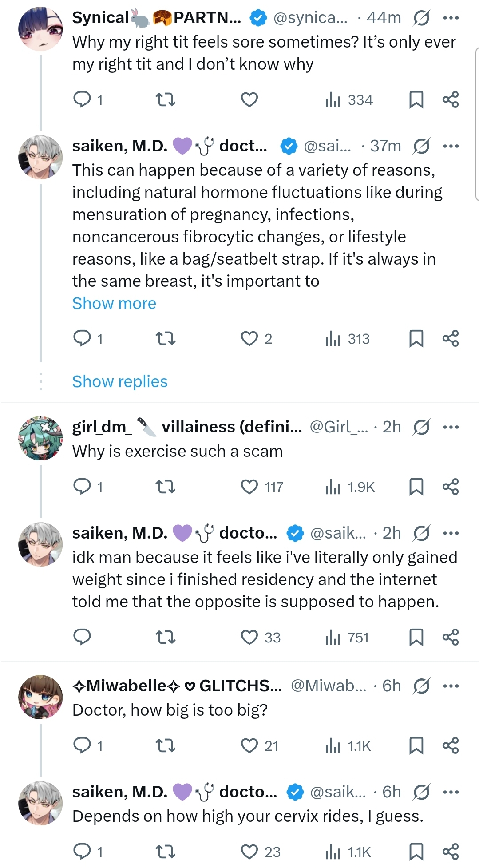Repost girl_dm_'s exercise scam tweet
The image size is (479, 868).
coord(166,487)
